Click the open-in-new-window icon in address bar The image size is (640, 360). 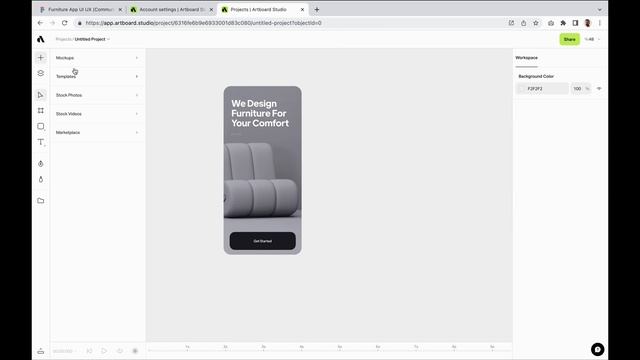511,23
